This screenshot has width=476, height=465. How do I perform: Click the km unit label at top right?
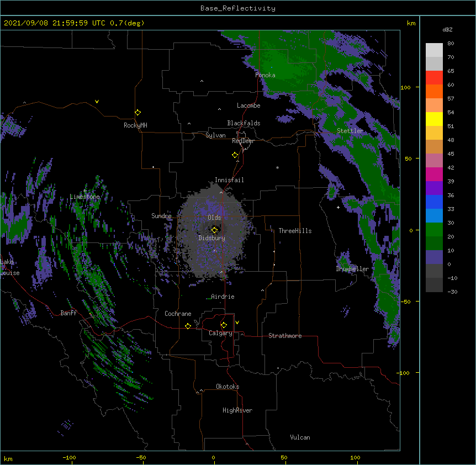411,23
